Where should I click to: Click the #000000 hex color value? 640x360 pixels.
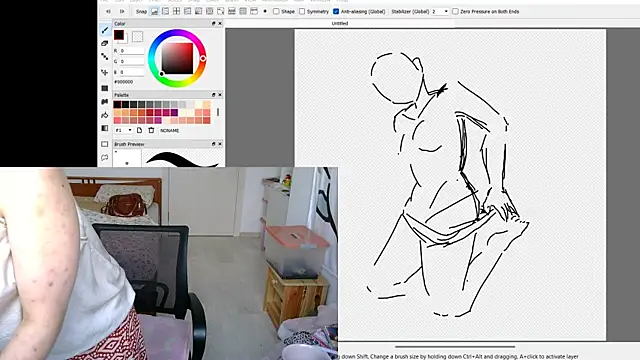pyautogui.click(x=124, y=82)
